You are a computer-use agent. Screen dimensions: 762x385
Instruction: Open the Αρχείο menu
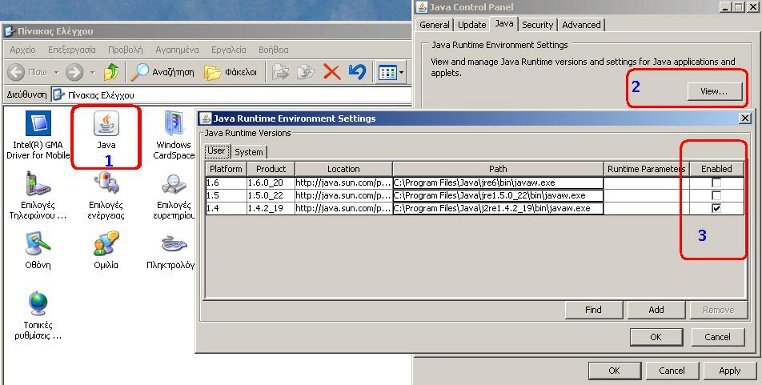point(22,50)
